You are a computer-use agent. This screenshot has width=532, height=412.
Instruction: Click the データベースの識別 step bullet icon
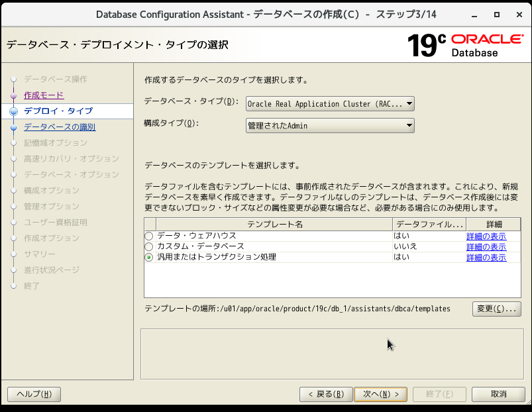(13, 127)
